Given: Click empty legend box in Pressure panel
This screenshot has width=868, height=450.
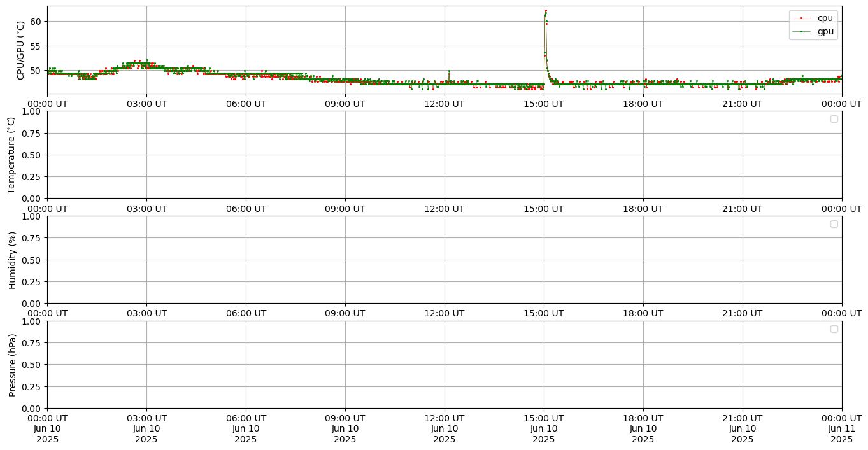Looking at the screenshot, I should coord(834,329).
